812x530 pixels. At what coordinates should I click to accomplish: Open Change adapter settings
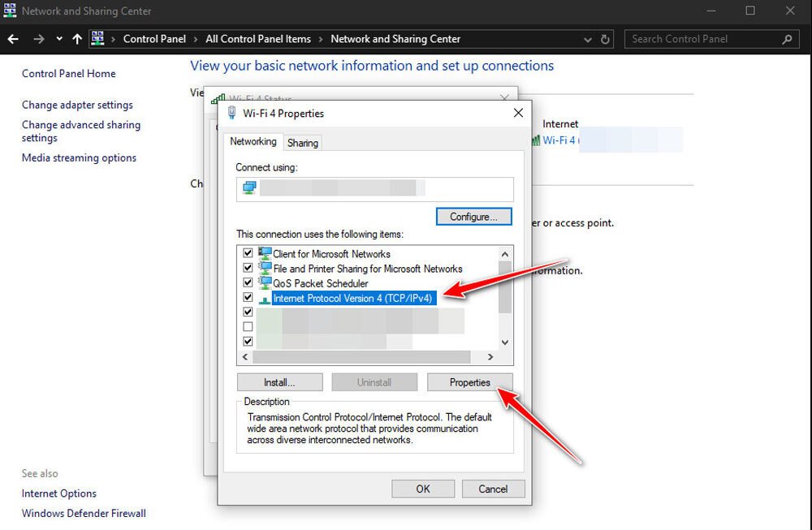pos(77,105)
